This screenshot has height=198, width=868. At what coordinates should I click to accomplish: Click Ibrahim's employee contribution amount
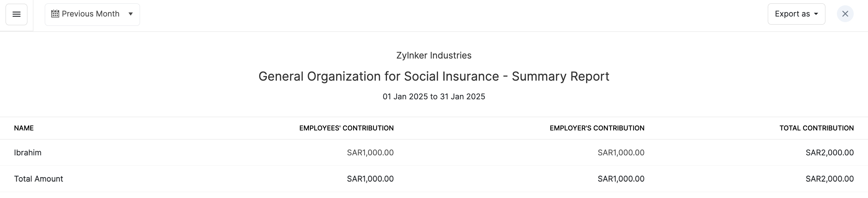tap(370, 153)
